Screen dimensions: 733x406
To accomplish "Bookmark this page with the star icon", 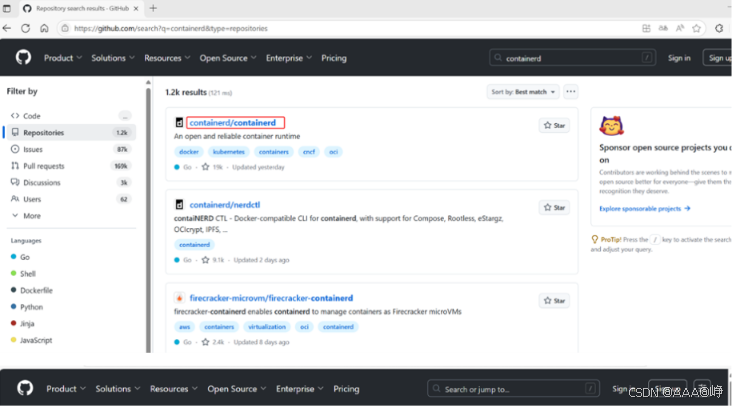I will point(697,29).
